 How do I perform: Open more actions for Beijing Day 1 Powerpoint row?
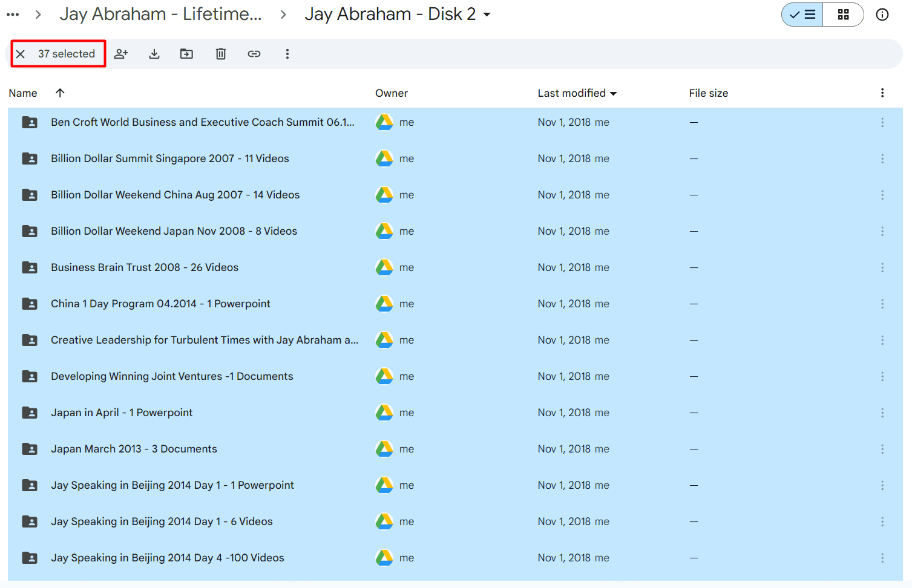pyautogui.click(x=882, y=485)
